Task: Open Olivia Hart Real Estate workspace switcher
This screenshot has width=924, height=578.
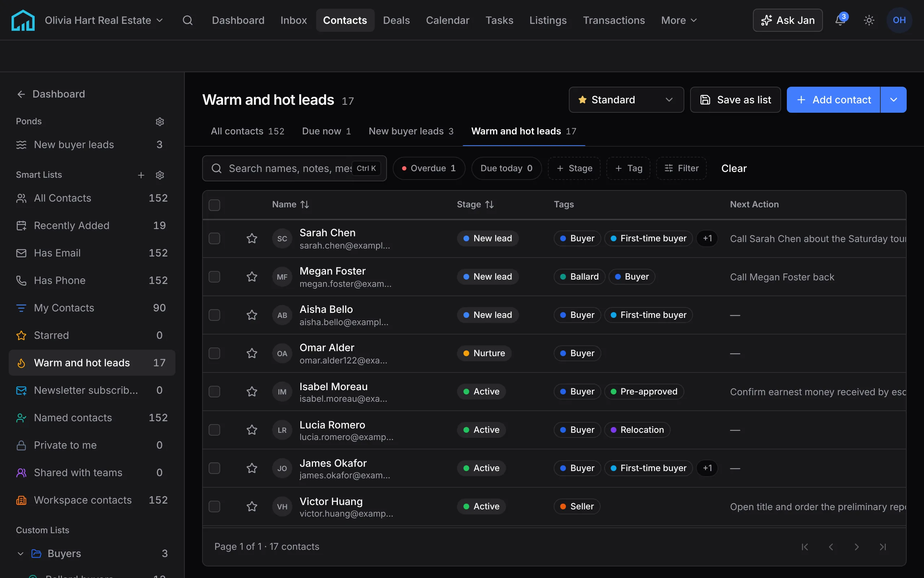Action: coord(104,20)
